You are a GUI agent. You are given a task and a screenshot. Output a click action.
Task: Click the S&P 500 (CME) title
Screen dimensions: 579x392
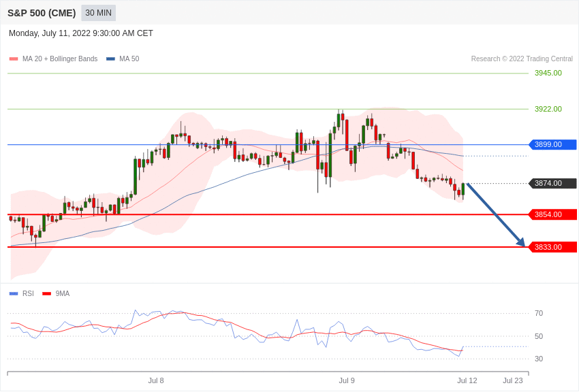click(42, 13)
